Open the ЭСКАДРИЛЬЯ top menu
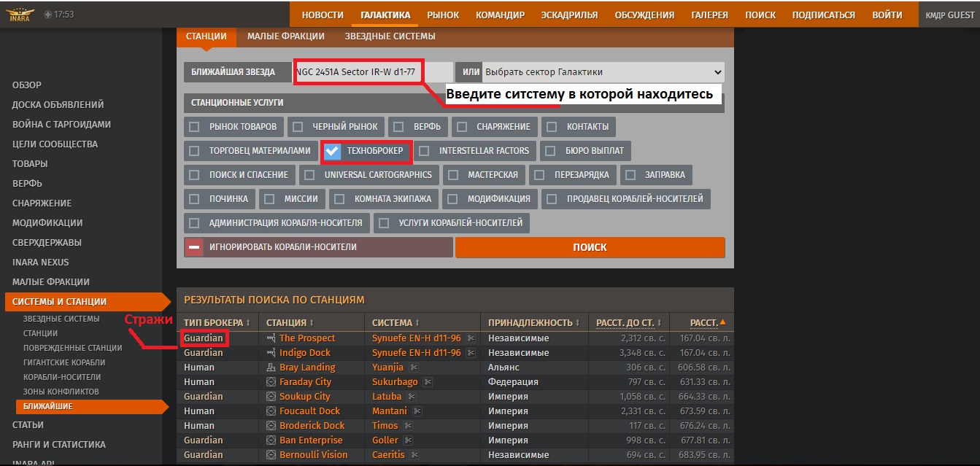The height and width of the screenshot is (466, 980). (x=569, y=15)
